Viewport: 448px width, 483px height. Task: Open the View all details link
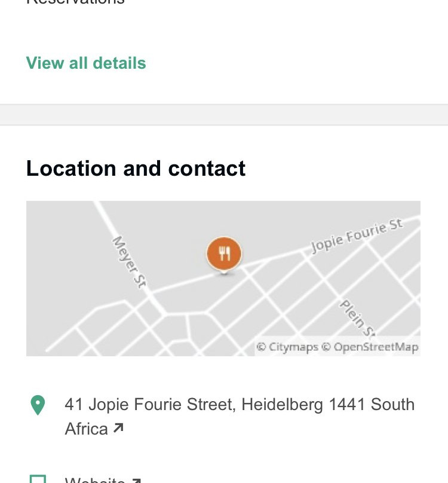pyautogui.click(x=86, y=63)
